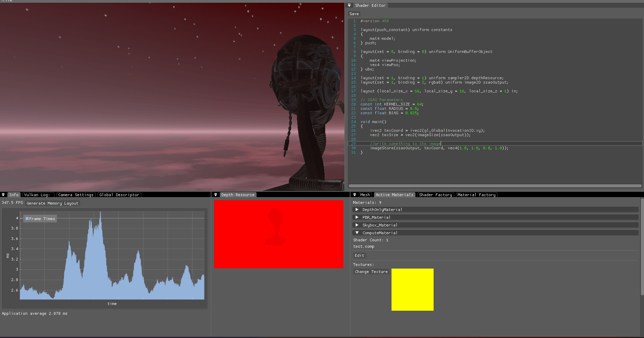The image size is (644, 338).
Task: Click the 'Materials: 9' label
Action: 367,203
